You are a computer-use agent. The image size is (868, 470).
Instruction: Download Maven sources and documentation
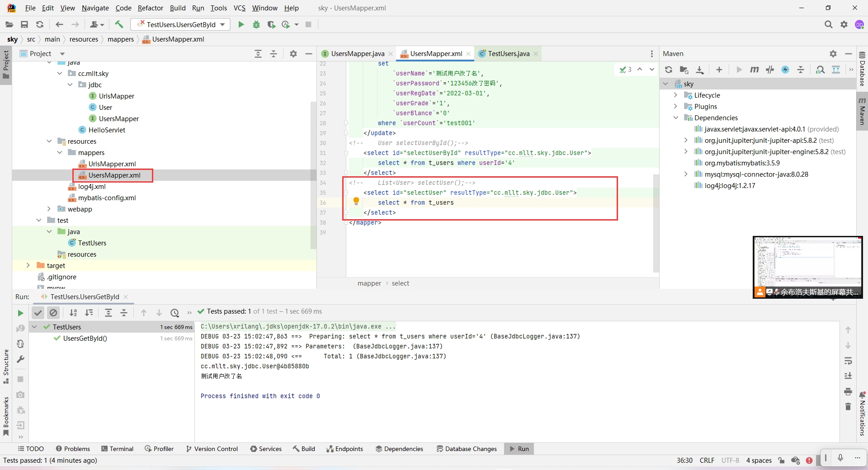[699, 70]
